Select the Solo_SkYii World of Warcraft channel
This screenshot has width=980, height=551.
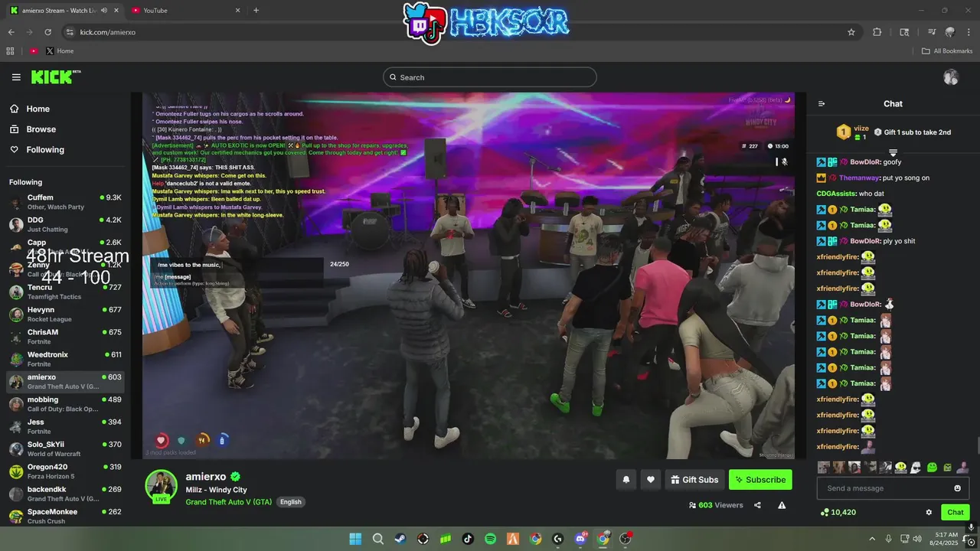click(x=65, y=448)
